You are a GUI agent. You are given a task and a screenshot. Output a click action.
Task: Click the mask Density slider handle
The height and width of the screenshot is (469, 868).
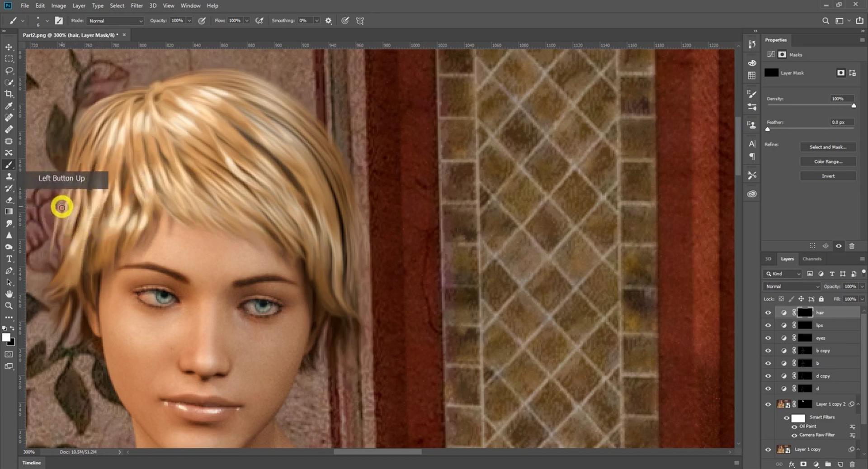854,106
